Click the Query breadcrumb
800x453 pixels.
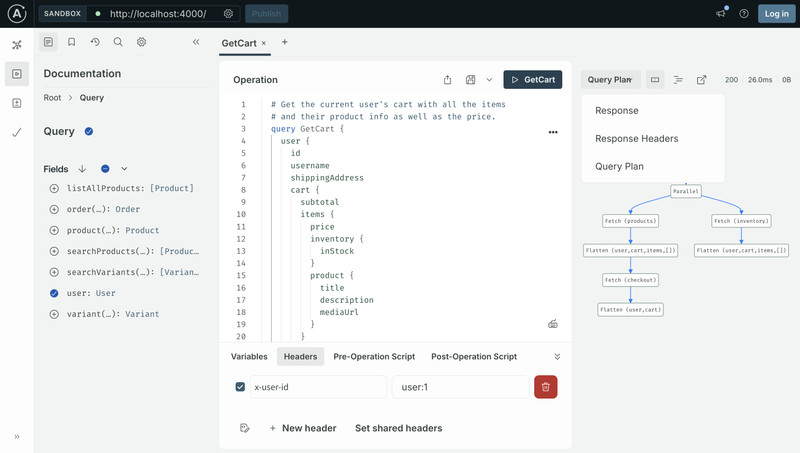[92, 97]
